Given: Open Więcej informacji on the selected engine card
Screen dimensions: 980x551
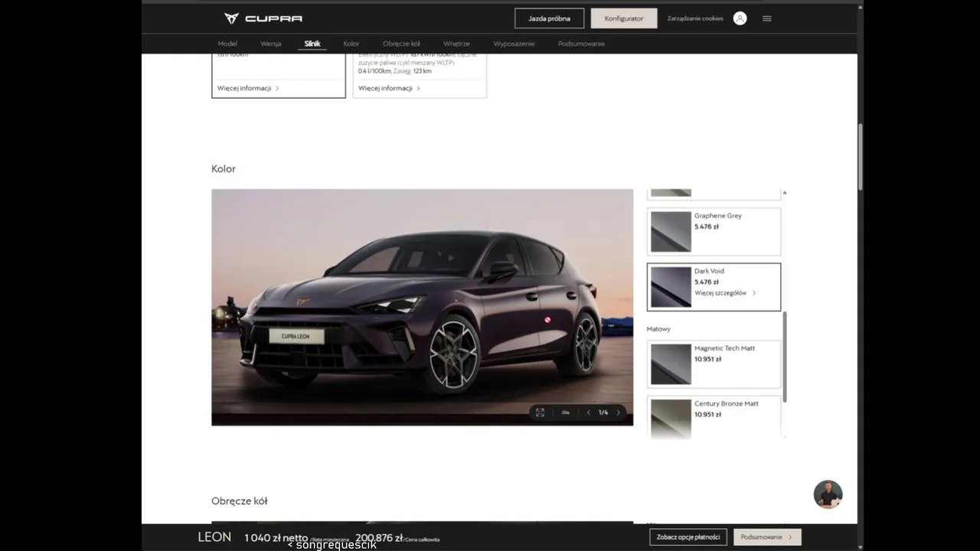Looking at the screenshot, I should click(x=247, y=88).
